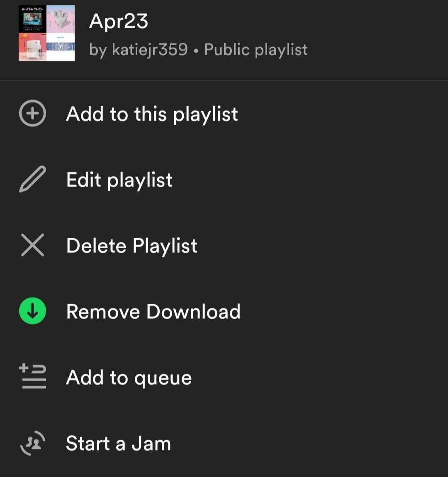Tap the red album art tile

click(x=32, y=47)
